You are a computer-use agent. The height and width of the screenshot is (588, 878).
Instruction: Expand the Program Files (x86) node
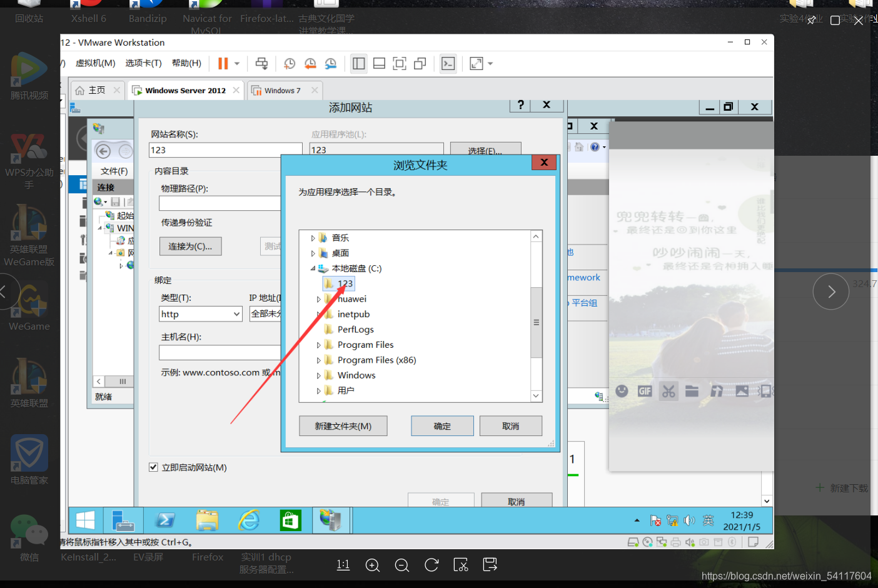318,360
